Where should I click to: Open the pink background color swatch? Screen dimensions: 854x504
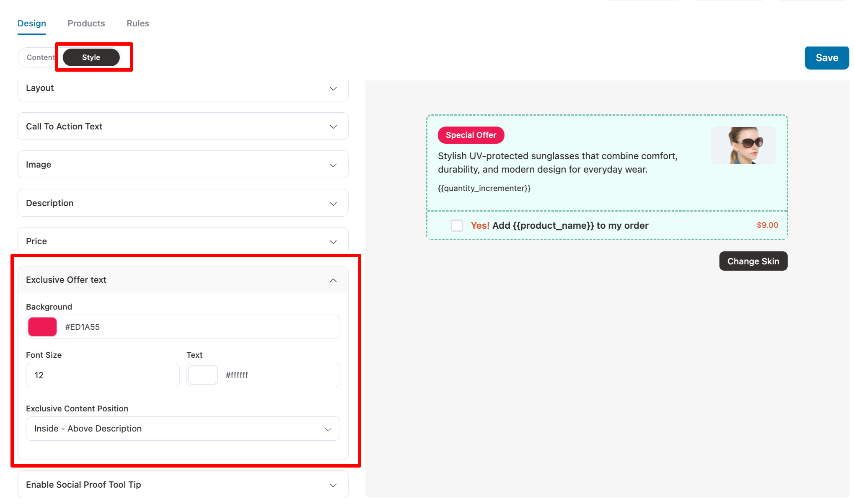[42, 327]
